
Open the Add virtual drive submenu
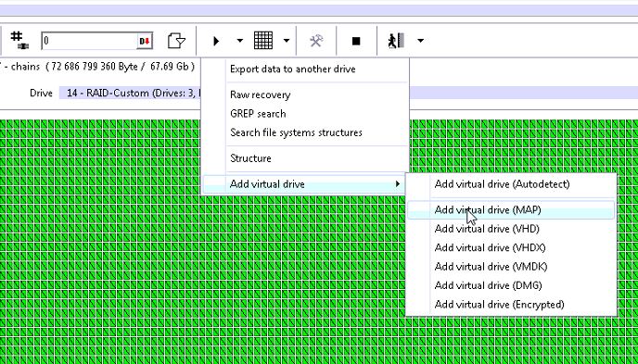[x=304, y=184]
